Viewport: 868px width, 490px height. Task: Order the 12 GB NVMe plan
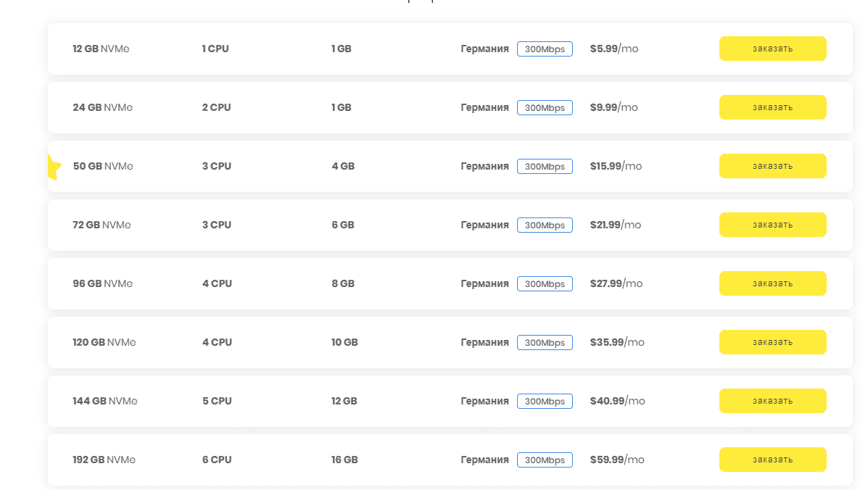(x=772, y=49)
